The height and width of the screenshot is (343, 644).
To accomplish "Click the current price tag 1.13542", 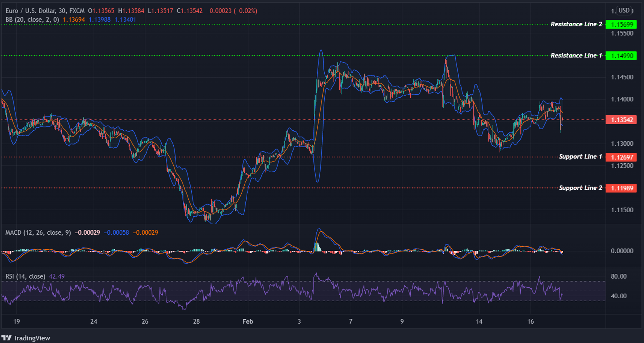I will [x=622, y=120].
